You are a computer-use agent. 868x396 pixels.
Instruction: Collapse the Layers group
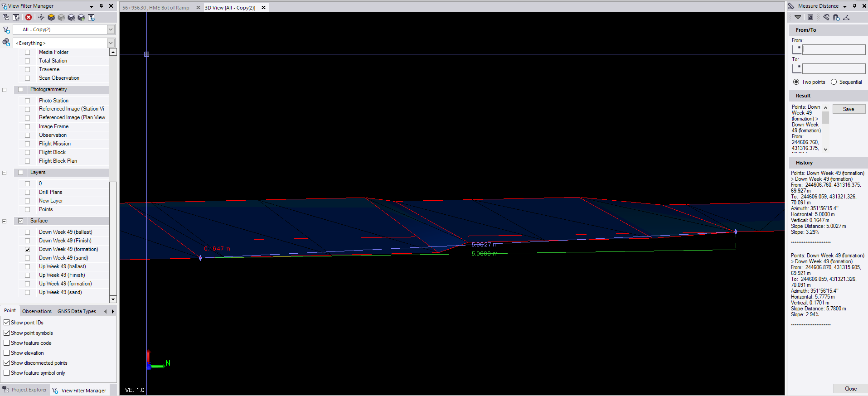click(x=5, y=173)
